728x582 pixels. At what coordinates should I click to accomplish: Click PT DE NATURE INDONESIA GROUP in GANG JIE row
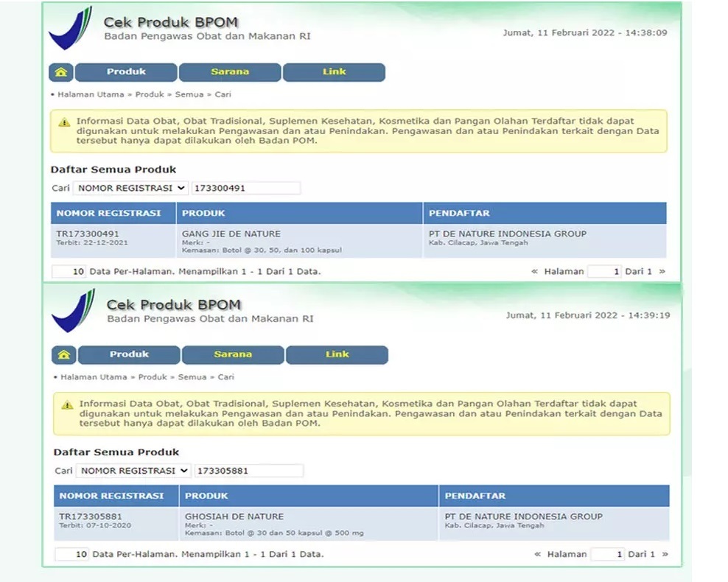coord(508,234)
